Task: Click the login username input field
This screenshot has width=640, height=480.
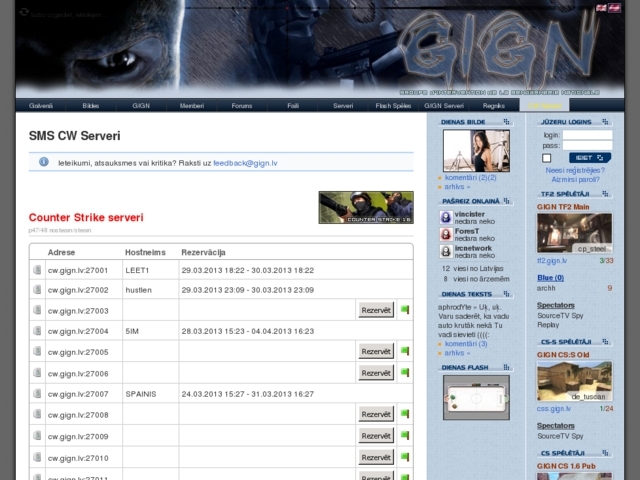Action: coord(587,134)
